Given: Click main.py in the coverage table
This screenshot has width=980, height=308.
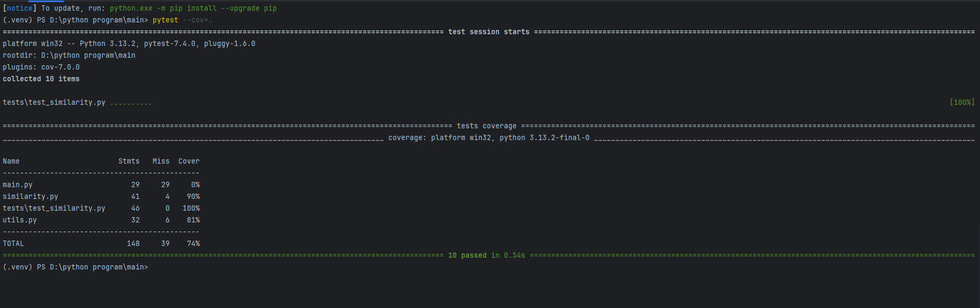Looking at the screenshot, I should [18, 184].
